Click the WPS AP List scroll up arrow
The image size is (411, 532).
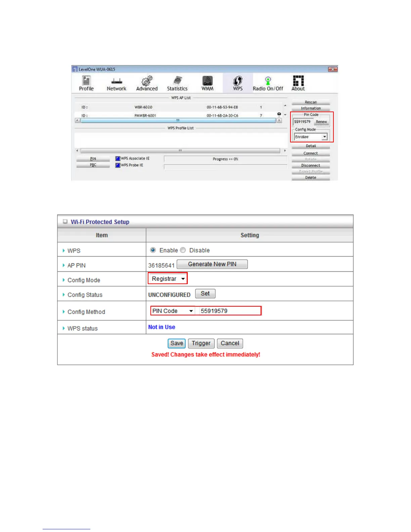[x=285, y=106]
